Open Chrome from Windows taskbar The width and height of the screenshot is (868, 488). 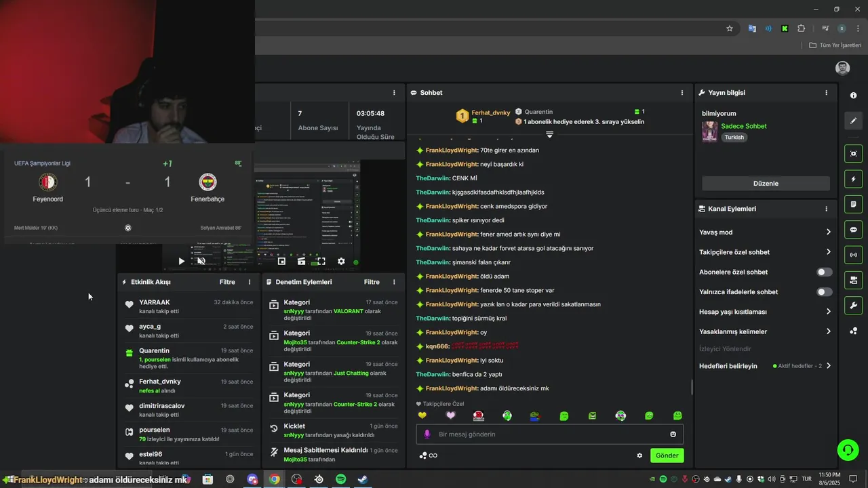(x=274, y=479)
